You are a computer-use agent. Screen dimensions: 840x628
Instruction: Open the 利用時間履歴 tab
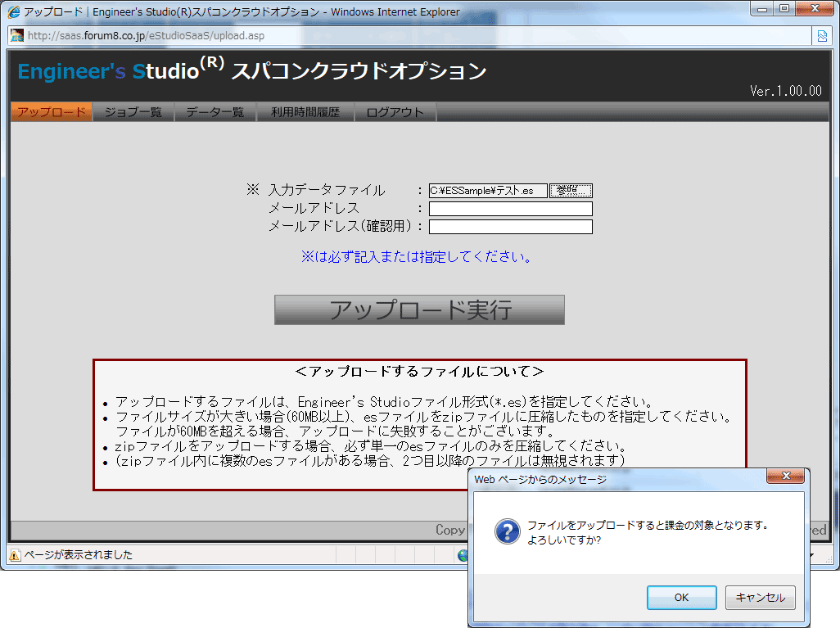coord(305,112)
